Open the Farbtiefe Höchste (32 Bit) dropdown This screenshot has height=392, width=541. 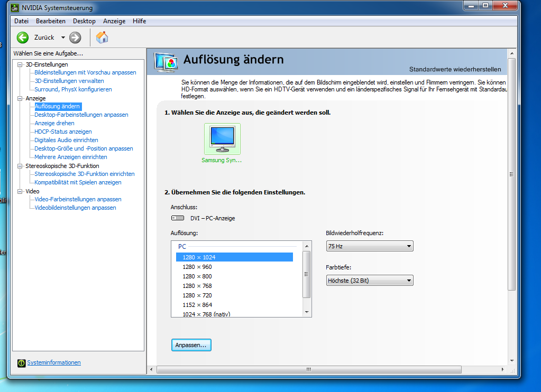click(x=370, y=281)
